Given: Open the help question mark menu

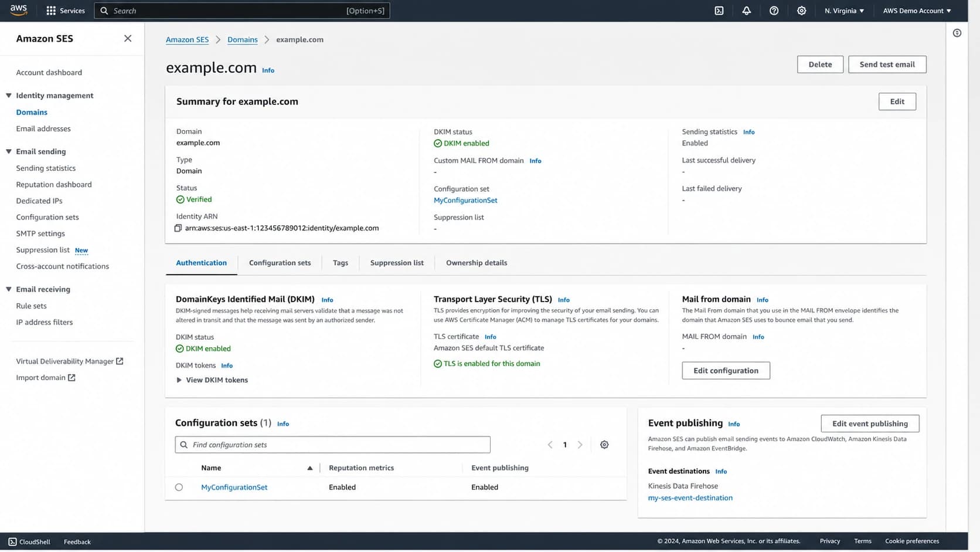Looking at the screenshot, I should [774, 11].
